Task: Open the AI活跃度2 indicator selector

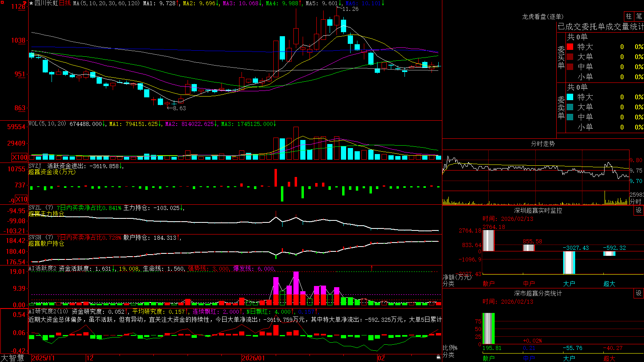Action: [43, 268]
